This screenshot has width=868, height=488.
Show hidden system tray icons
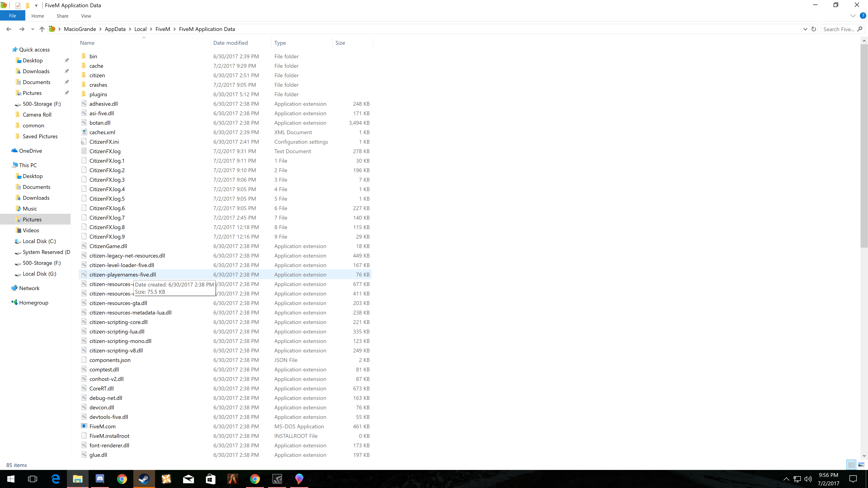786,479
